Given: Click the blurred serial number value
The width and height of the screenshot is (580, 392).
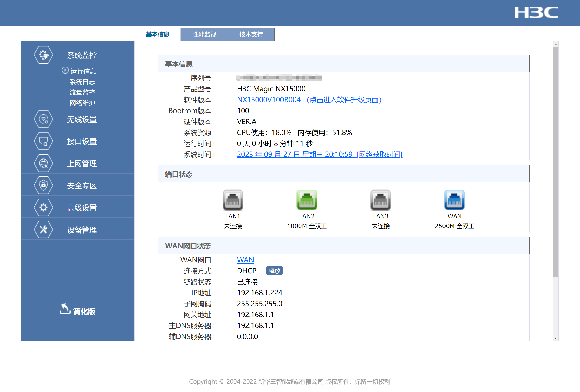Looking at the screenshot, I should tap(279, 78).
